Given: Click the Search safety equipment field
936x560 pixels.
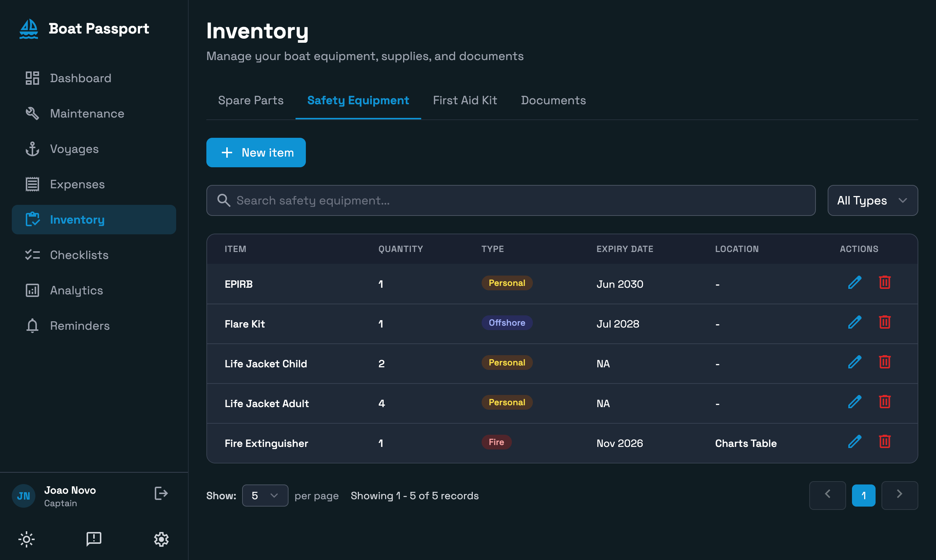Looking at the screenshot, I should click(510, 200).
